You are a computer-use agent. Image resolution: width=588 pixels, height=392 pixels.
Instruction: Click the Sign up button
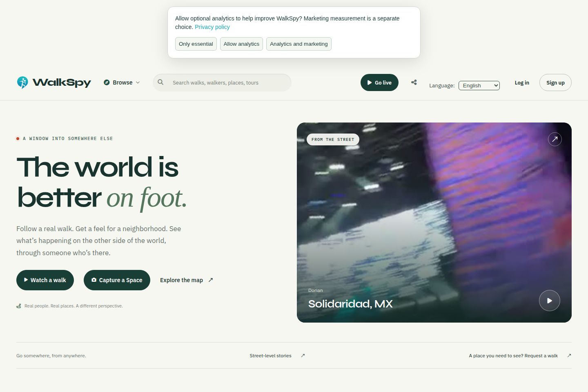click(x=555, y=82)
